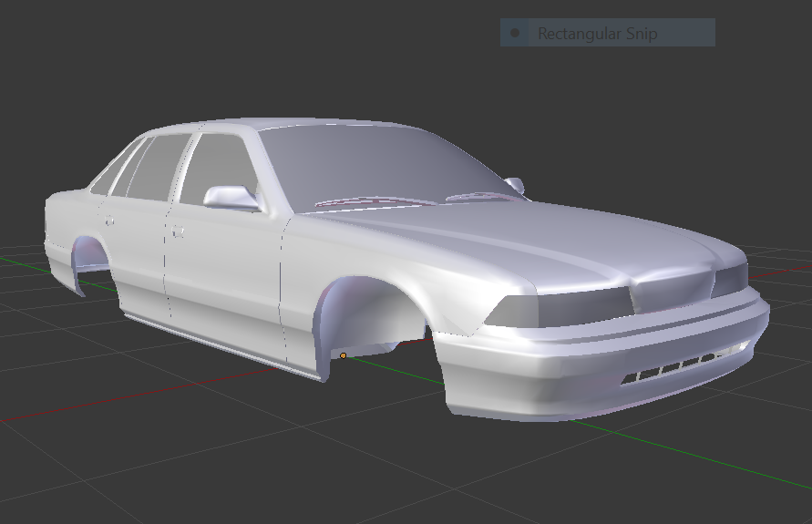Click the orange object origin point
This screenshot has height=524, width=812.
pyautogui.click(x=343, y=355)
